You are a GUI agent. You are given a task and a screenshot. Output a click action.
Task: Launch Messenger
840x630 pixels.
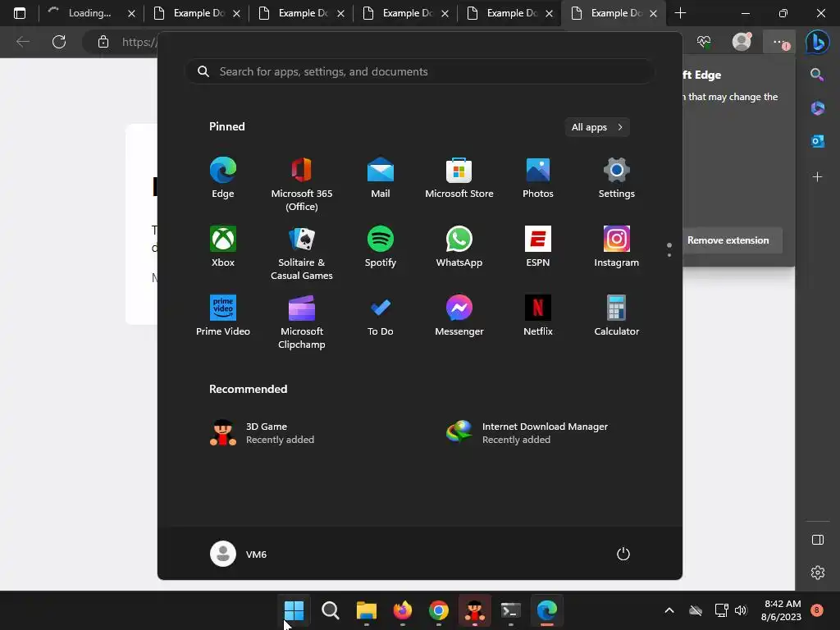tap(459, 316)
